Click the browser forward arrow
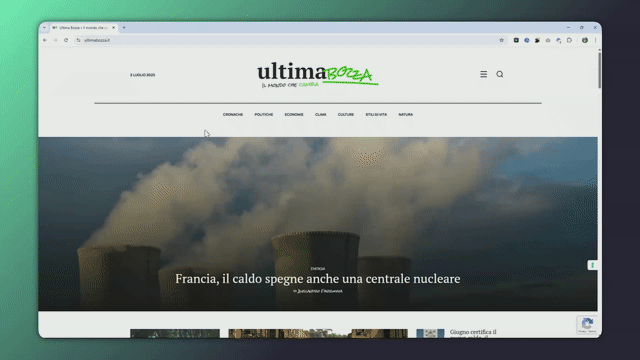The width and height of the screenshot is (640, 360). coord(55,40)
